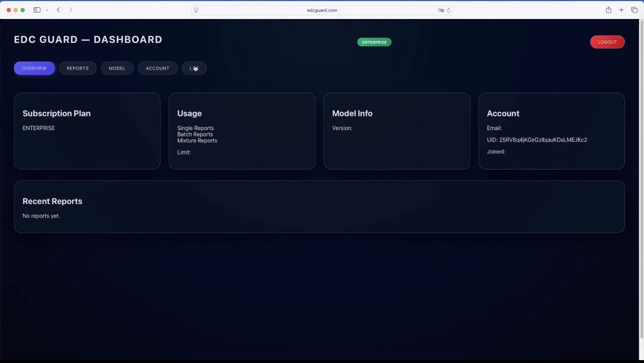Click the Limit: label
The image size is (644, 363).
pos(184,153)
